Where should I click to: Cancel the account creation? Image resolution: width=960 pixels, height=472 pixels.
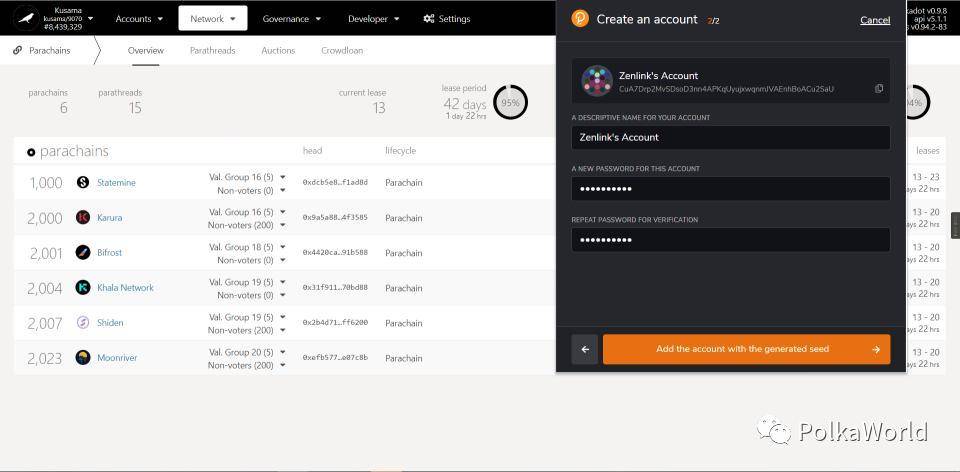click(875, 20)
